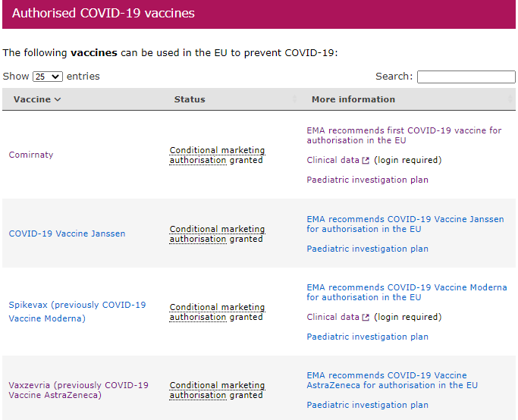
Task: Sort table by Status column header
Action: (x=190, y=99)
